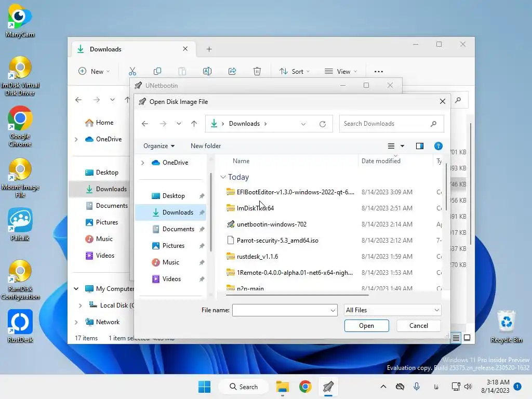The width and height of the screenshot is (532, 399).
Task: Switch to large icons view in Explorer status bar
Action: (467, 338)
